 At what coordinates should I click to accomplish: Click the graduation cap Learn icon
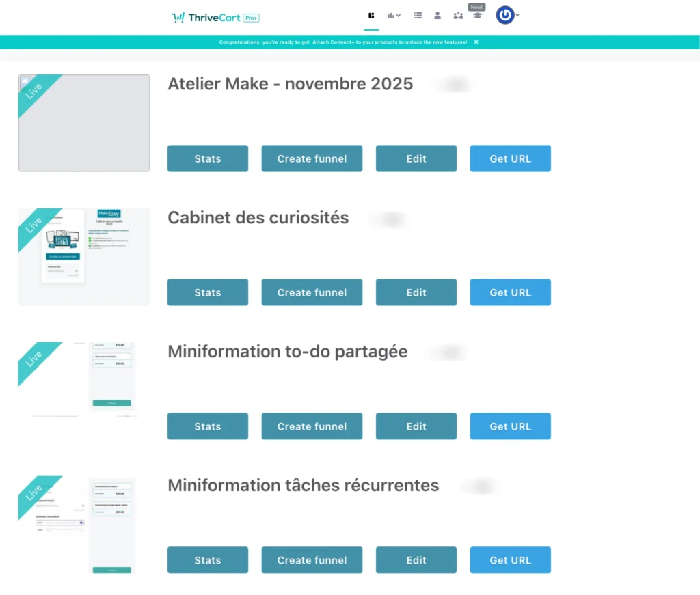tap(477, 15)
